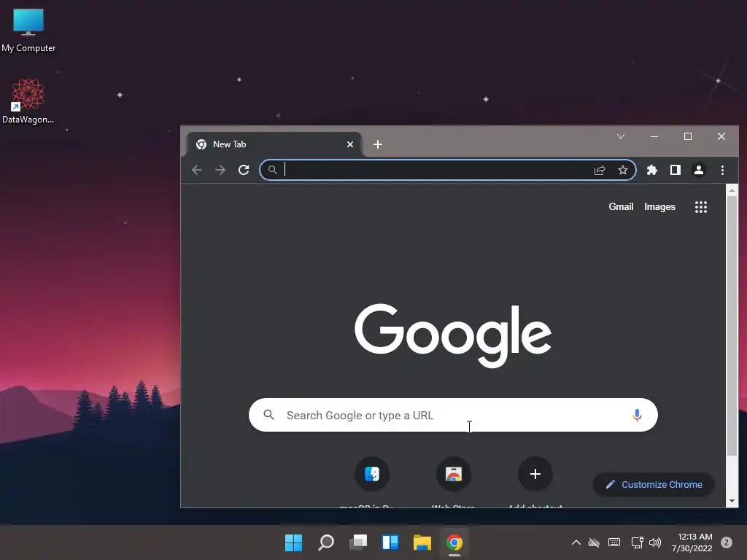
Task: Expand the tab search chevron
Action: click(621, 136)
